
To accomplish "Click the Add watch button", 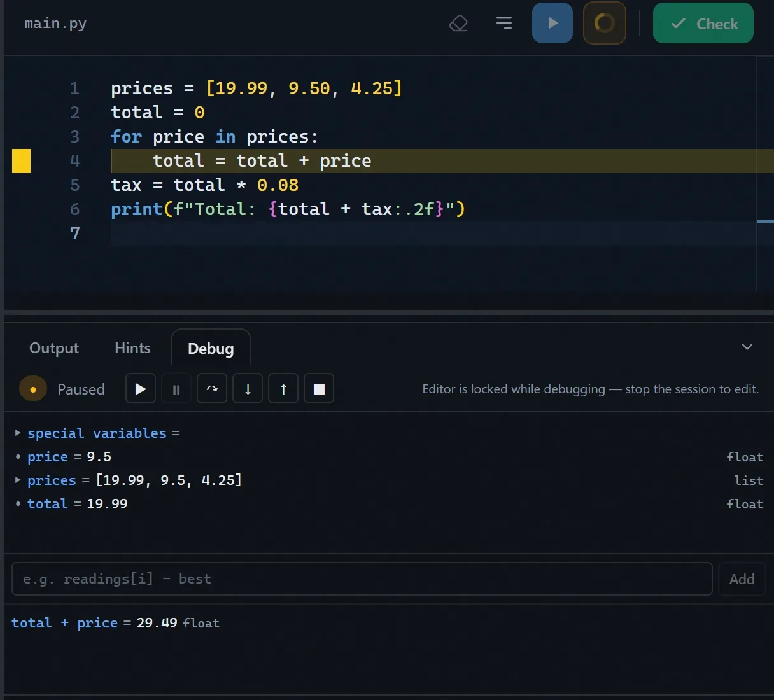I will click(742, 579).
